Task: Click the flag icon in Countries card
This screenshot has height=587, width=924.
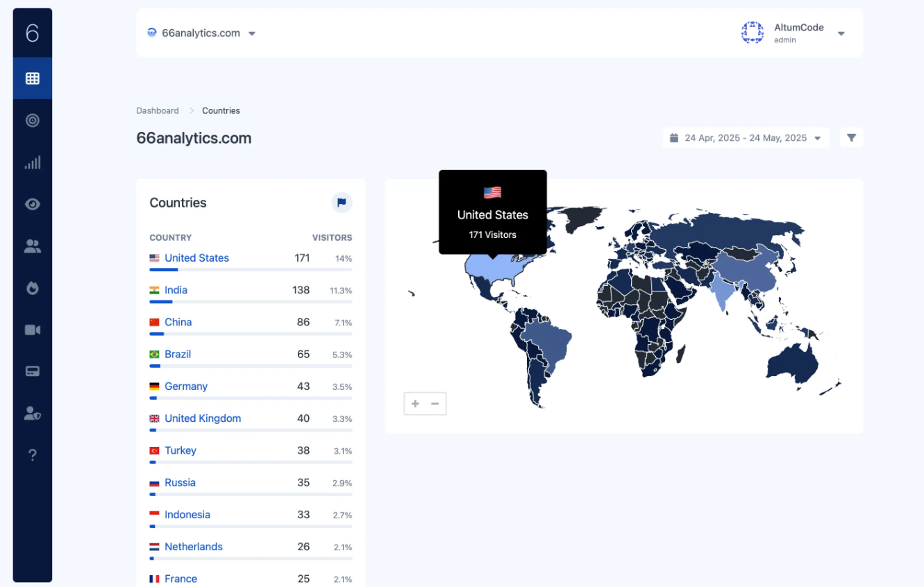Action: (342, 203)
